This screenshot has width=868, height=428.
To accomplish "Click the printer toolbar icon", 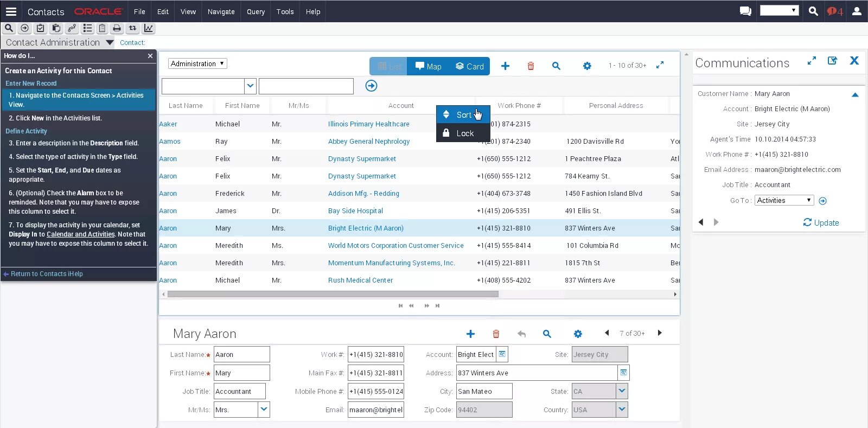I will pyautogui.click(x=117, y=28).
